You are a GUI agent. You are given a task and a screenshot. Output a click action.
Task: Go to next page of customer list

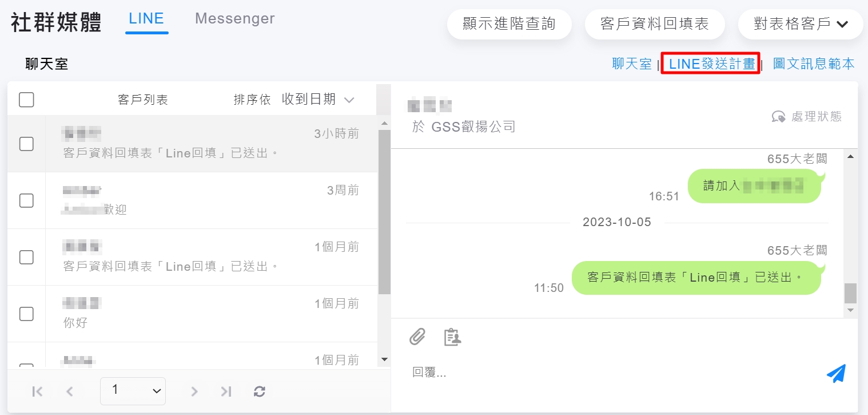point(194,392)
